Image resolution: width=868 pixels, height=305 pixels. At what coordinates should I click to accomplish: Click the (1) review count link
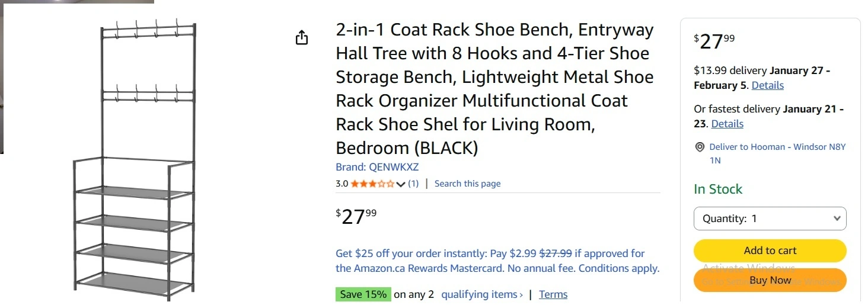pos(413,184)
